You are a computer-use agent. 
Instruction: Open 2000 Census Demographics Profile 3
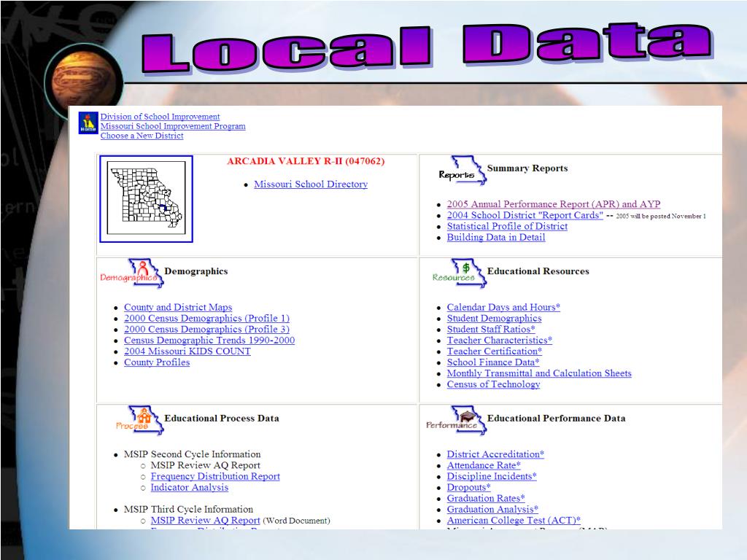click(206, 330)
